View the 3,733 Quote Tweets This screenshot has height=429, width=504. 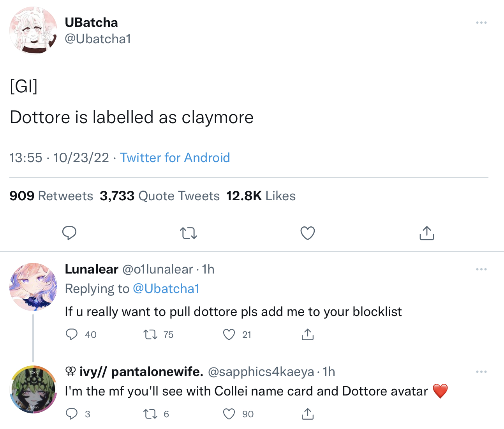[160, 196]
